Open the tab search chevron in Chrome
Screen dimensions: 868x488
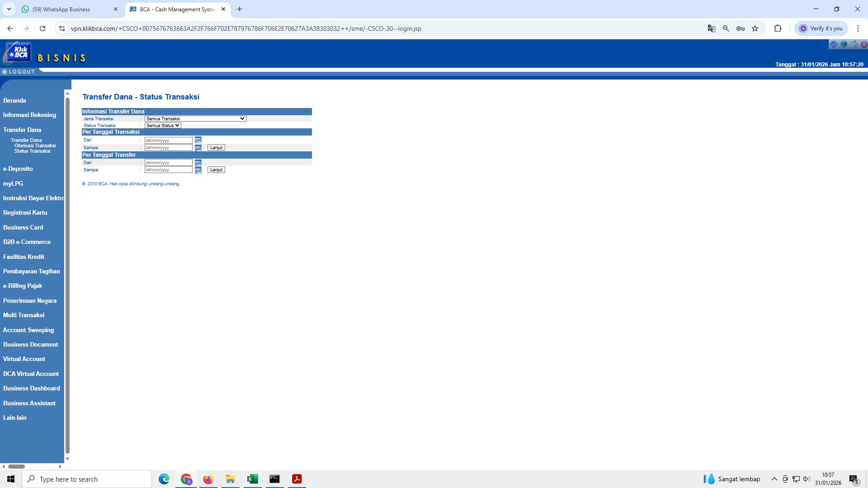[x=9, y=9]
